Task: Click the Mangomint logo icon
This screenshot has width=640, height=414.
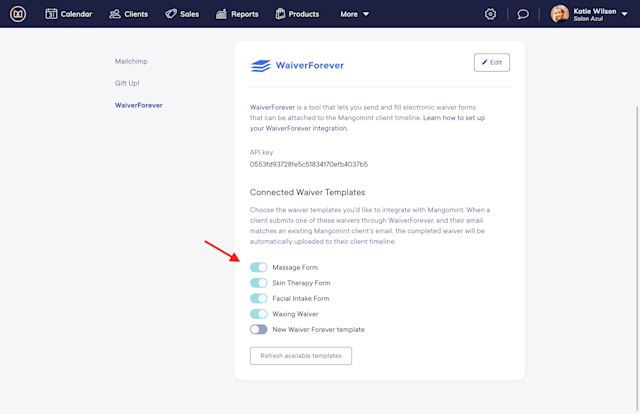Action: click(x=18, y=14)
